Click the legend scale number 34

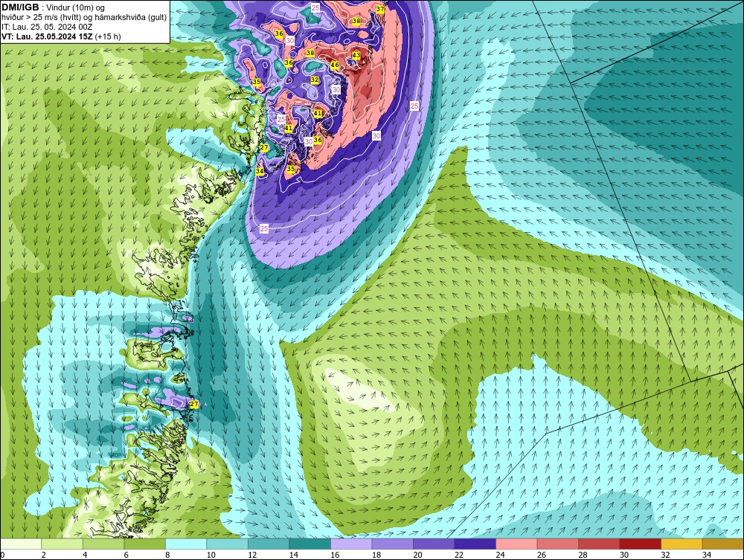(707, 555)
